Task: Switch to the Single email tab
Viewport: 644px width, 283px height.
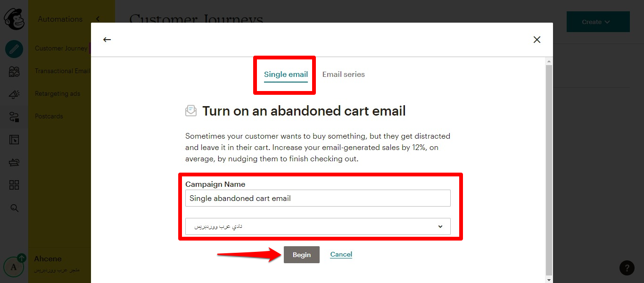Action: (286, 75)
